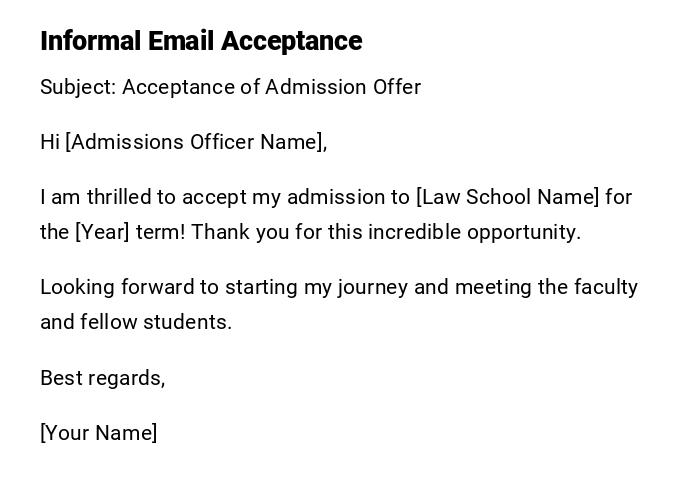Click the word "faculty"

pyautogui.click(x=606, y=287)
